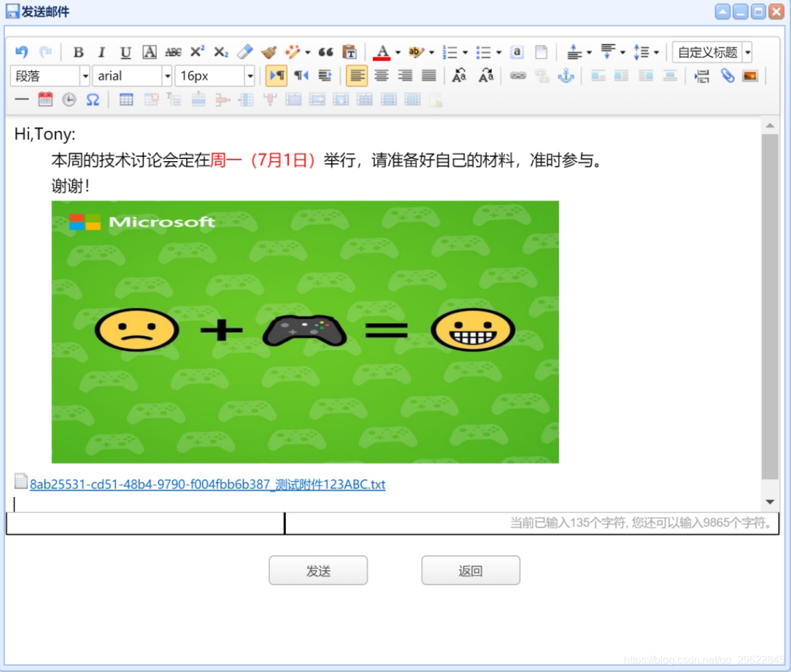Viewport: 791px width, 672px height.
Task: Collapse window with the up-arrow title button
Action: click(722, 11)
